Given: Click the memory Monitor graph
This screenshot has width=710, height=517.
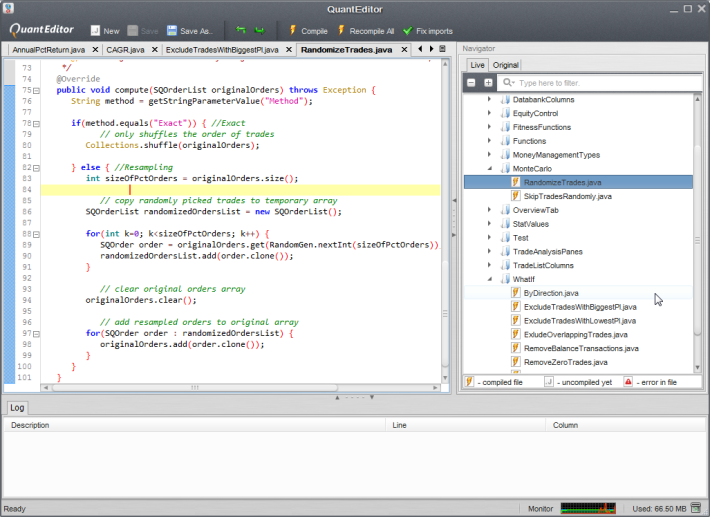Looking at the screenshot, I should pyautogui.click(x=588, y=508).
